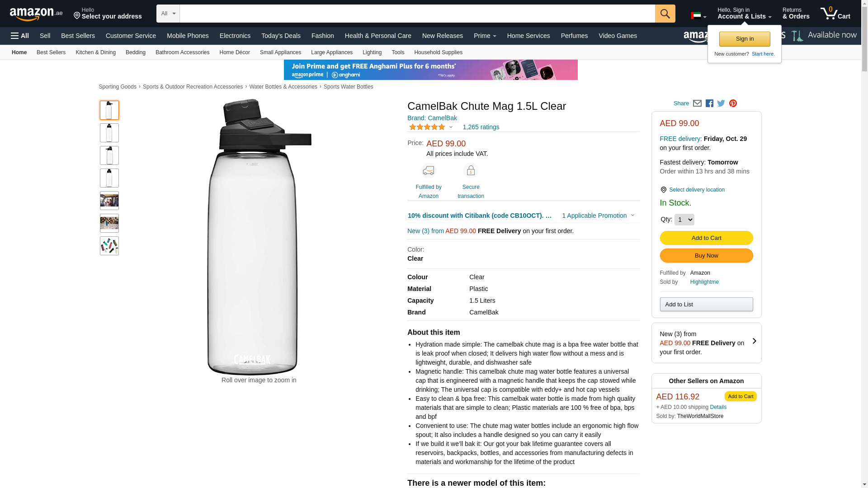The image size is (868, 488).
Task: Click the Amazon search input field
Action: [x=417, y=14]
